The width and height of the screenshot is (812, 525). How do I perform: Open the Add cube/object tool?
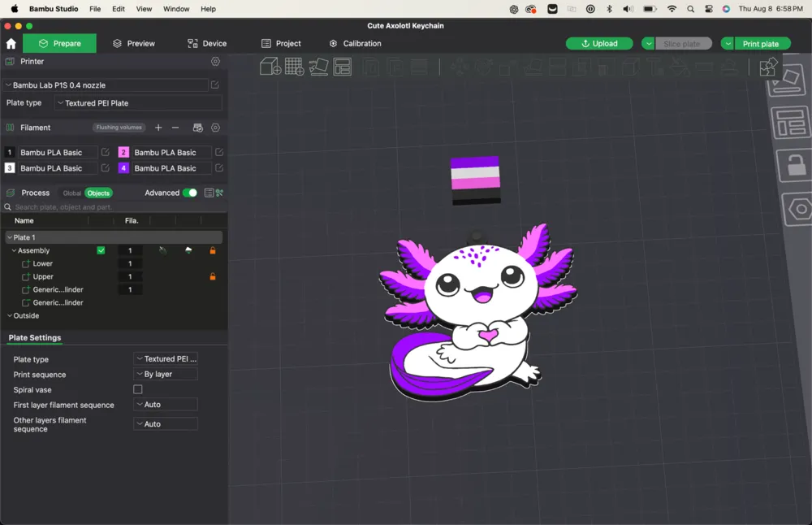point(270,67)
